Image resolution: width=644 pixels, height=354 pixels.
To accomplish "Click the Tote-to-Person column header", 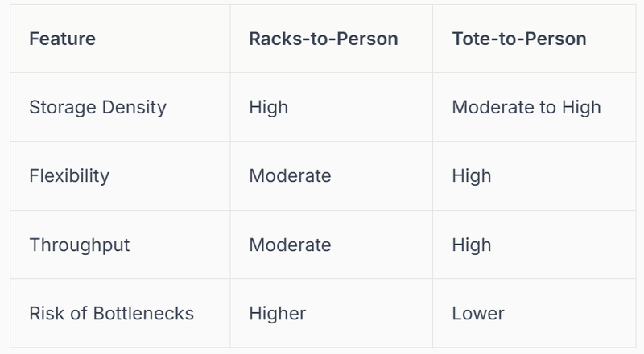I will click(518, 39).
